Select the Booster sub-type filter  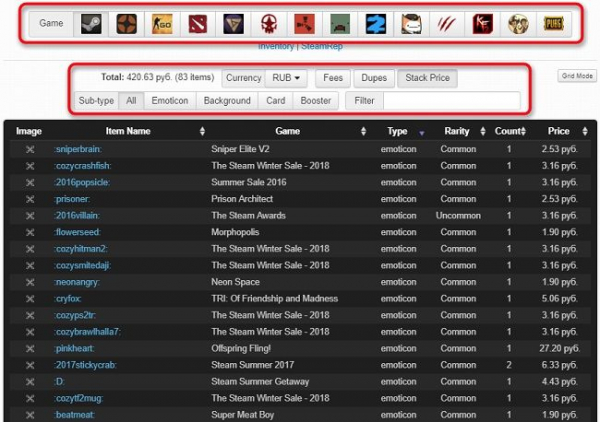click(x=316, y=101)
